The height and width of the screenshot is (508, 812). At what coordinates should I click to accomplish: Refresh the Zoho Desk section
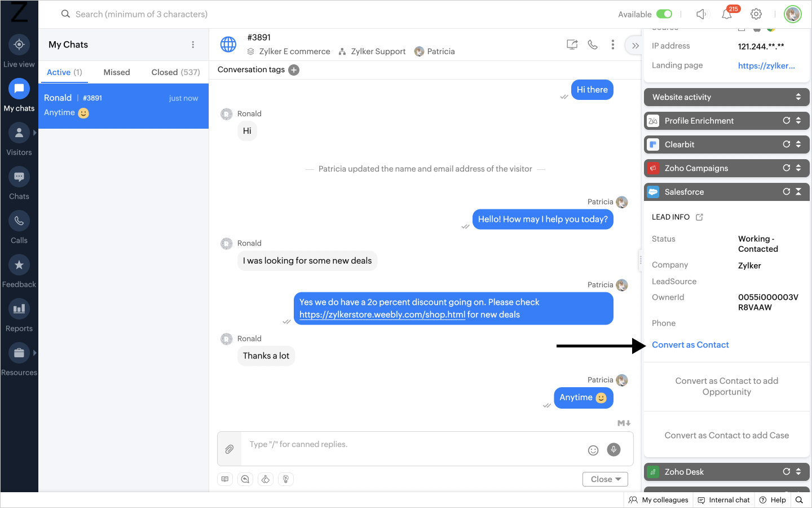pyautogui.click(x=786, y=472)
